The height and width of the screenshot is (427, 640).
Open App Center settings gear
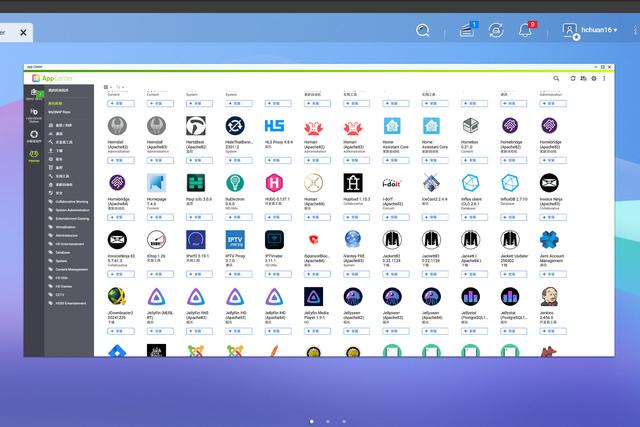coord(594,78)
